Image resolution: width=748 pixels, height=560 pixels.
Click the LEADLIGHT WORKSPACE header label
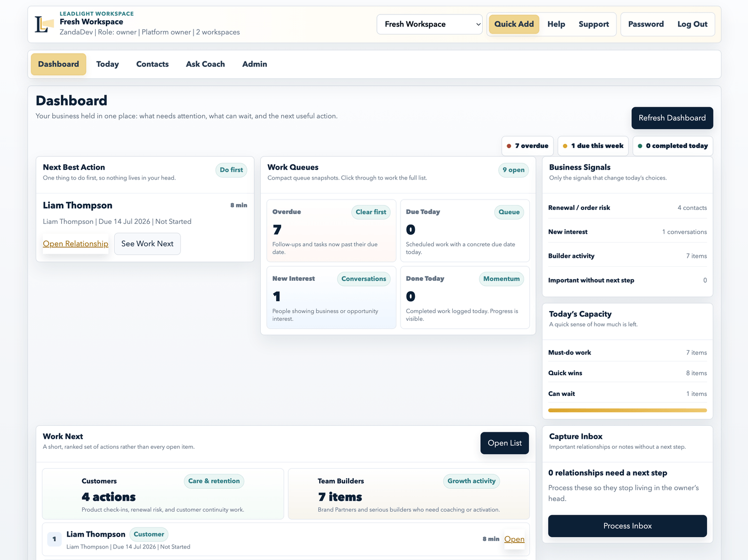click(97, 14)
